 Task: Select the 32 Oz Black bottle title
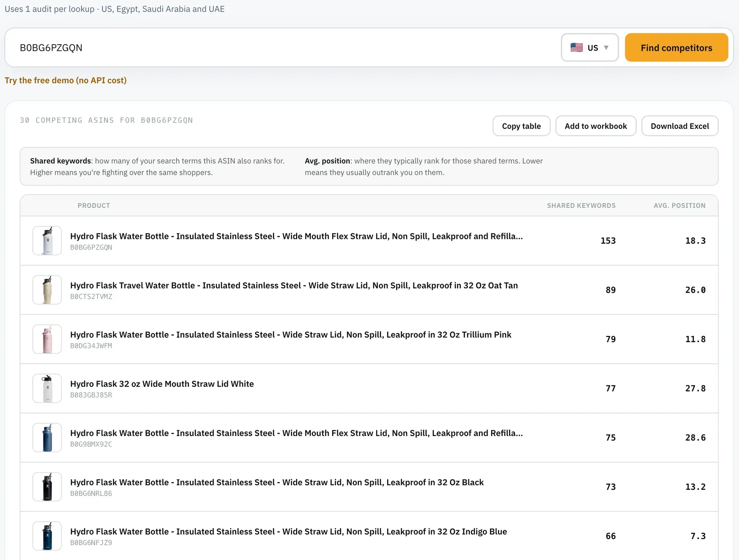[277, 482]
